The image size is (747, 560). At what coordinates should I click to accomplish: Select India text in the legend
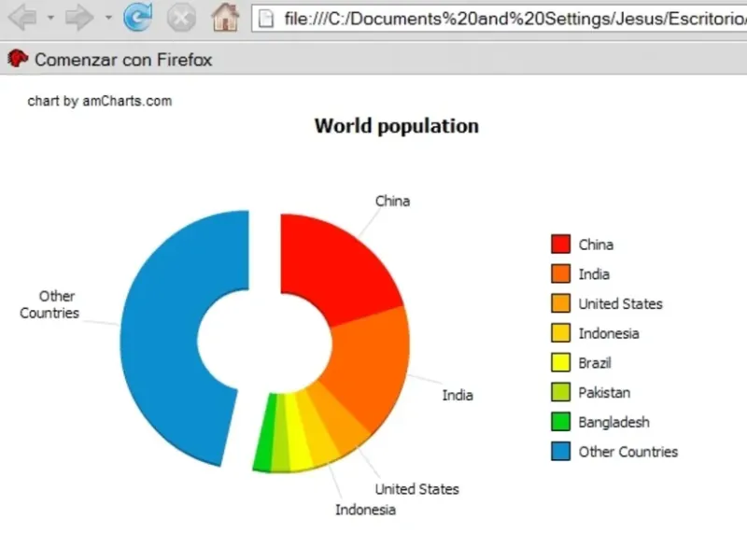click(594, 274)
